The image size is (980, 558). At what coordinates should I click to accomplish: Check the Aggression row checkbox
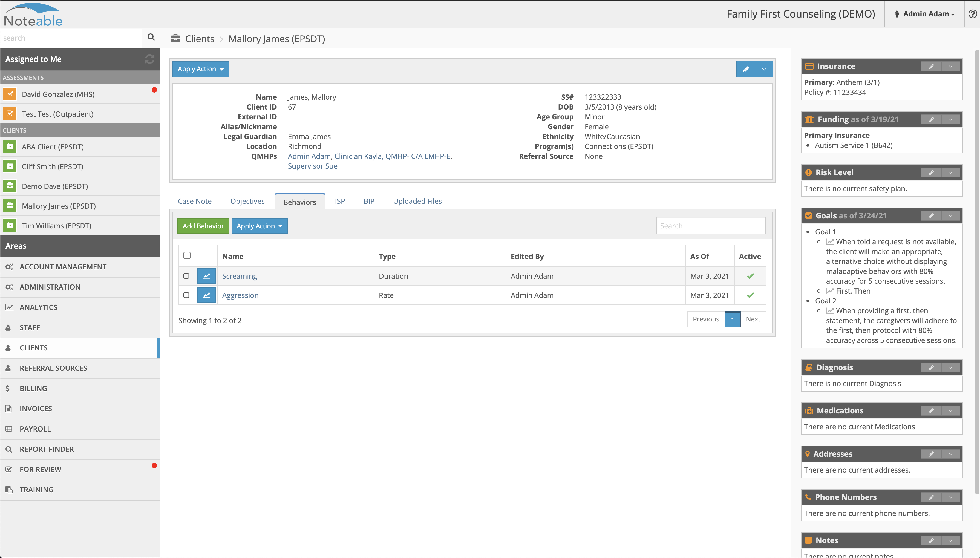coord(186,295)
